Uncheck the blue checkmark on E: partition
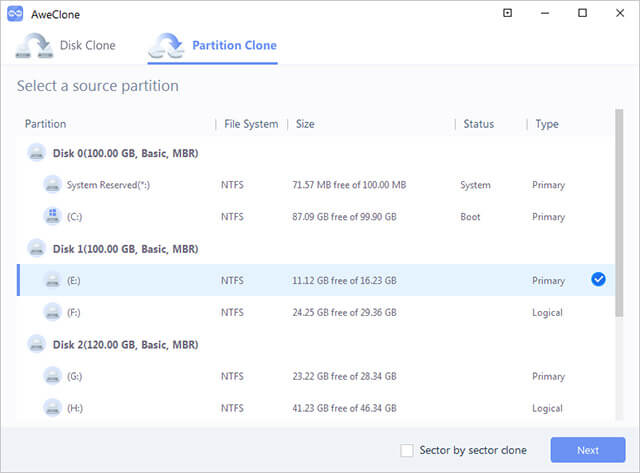Image resolution: width=640 pixels, height=473 pixels. [598, 280]
